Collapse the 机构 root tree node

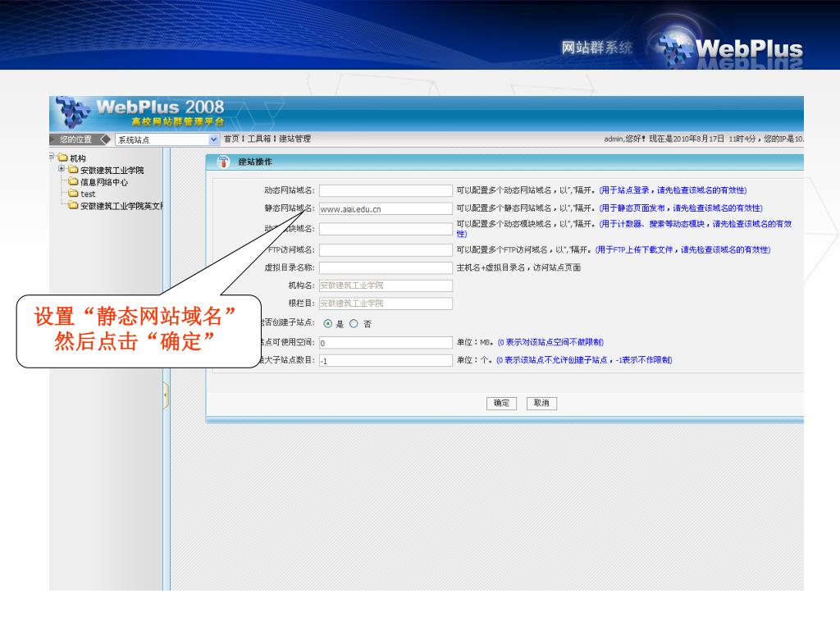click(52, 157)
